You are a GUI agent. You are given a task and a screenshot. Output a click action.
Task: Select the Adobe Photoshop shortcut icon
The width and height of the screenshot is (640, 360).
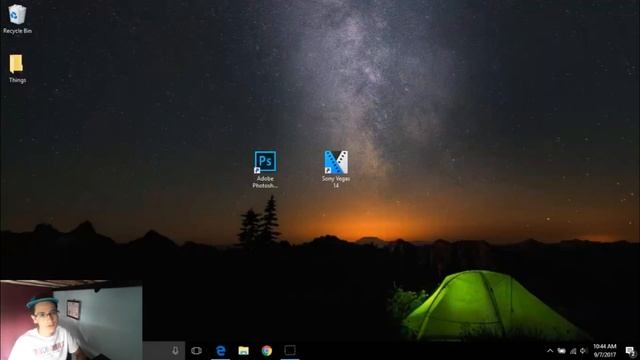tap(265, 169)
